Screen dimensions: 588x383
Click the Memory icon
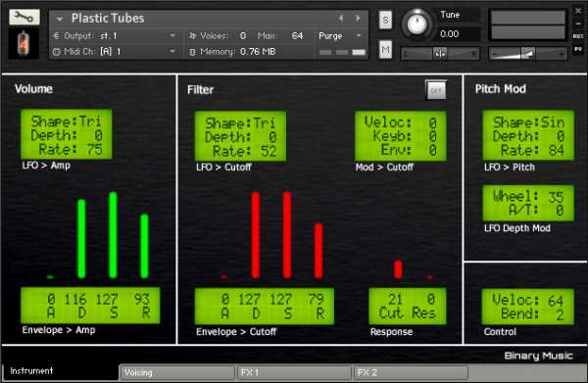tap(192, 52)
